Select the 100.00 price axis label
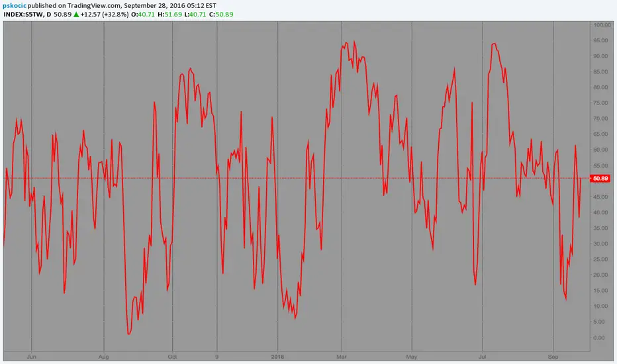 click(x=602, y=25)
